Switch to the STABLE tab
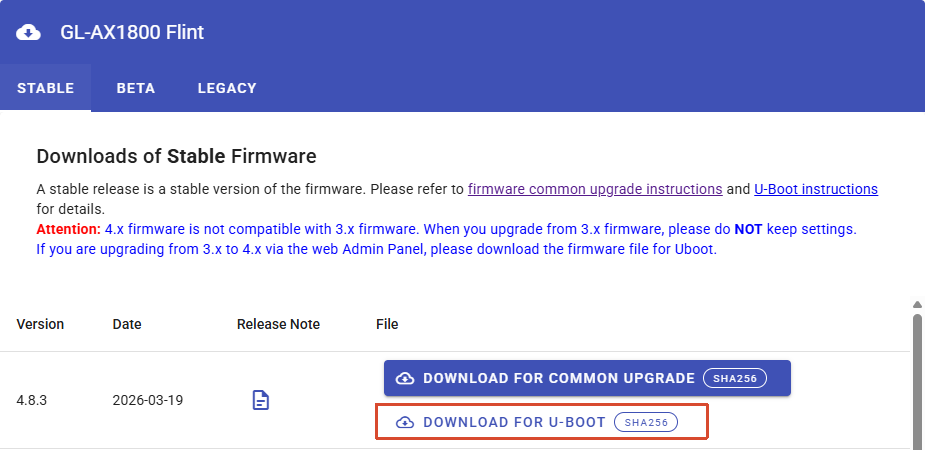This screenshot has width=925, height=450. pyautogui.click(x=45, y=88)
